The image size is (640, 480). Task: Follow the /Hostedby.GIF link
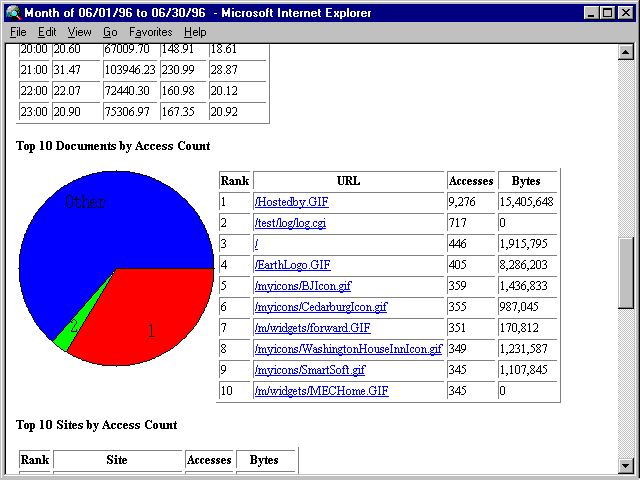[x=291, y=202]
